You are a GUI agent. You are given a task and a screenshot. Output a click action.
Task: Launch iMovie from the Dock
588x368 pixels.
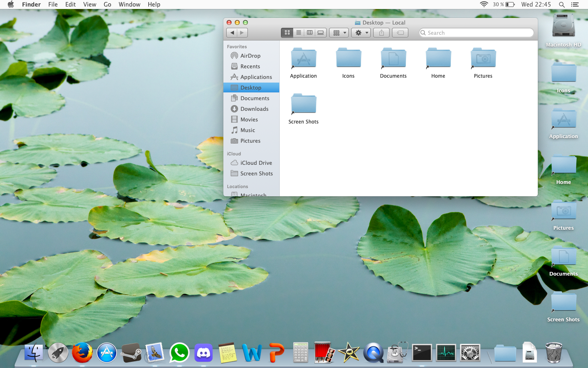coord(349,352)
